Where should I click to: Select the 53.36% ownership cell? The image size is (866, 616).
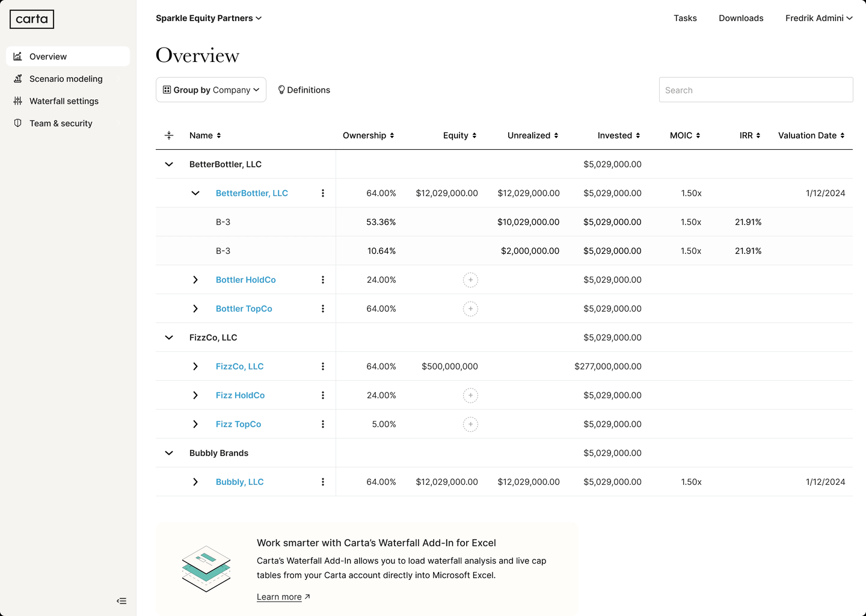381,222
